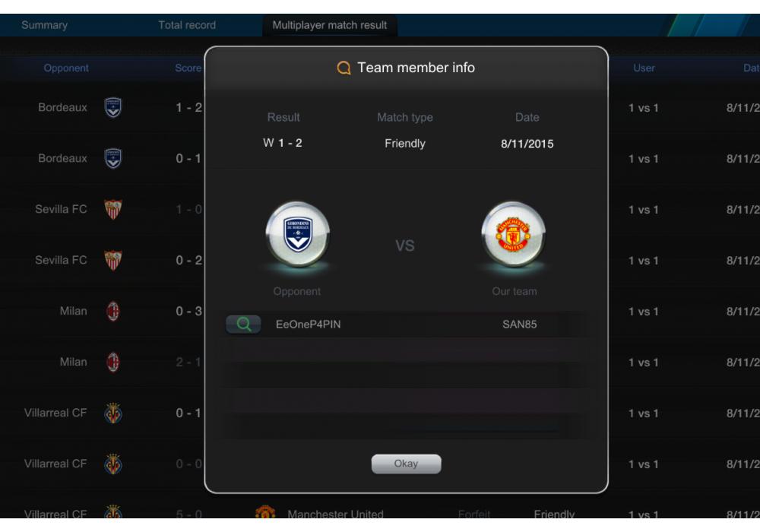Open EeOneP4PIN profile with magnifier icon
The image size is (760, 532).
(243, 325)
